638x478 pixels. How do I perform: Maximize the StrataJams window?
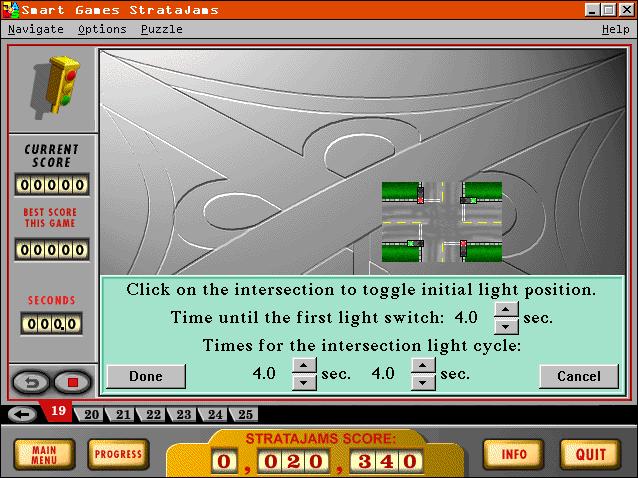[609, 10]
